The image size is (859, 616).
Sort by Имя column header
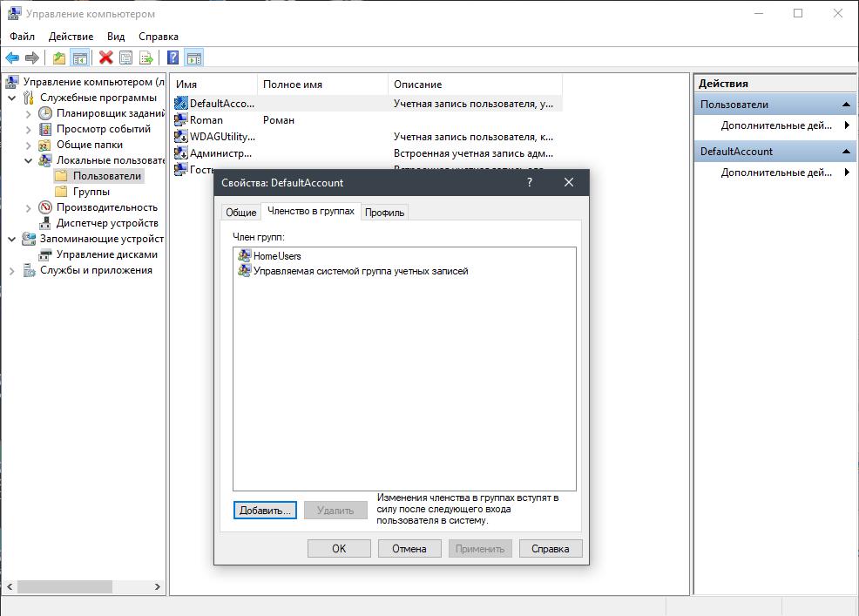[214, 85]
